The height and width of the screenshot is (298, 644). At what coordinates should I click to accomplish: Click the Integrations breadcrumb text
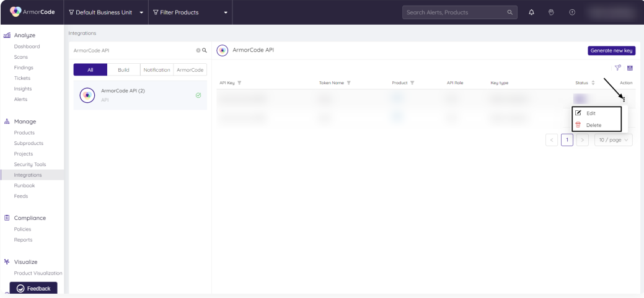pyautogui.click(x=82, y=33)
